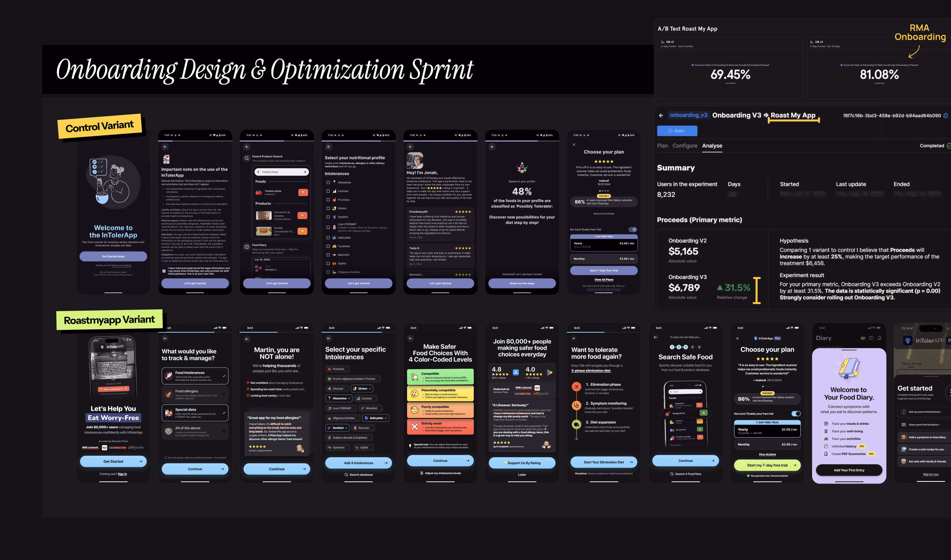Click the onboarding_v3 experiment tag
Image resolution: width=951 pixels, height=560 pixels.
click(688, 115)
